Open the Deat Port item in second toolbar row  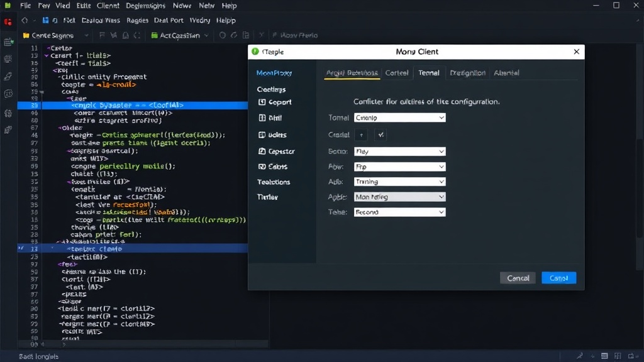tap(169, 20)
